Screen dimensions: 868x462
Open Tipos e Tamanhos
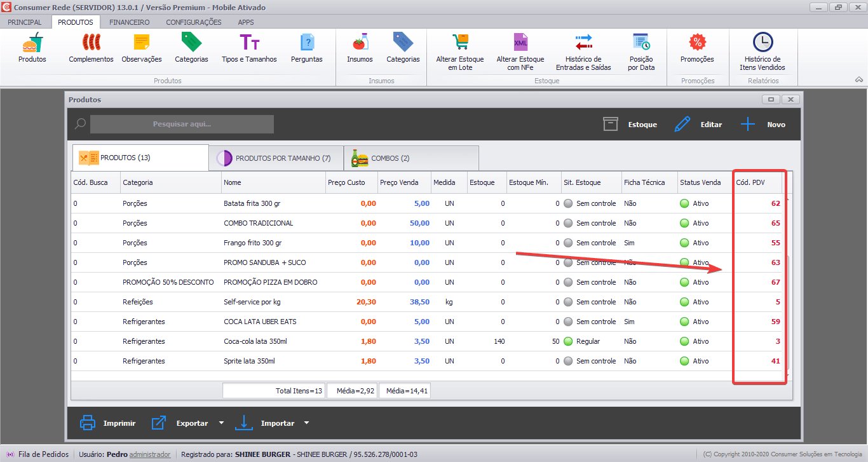pyautogui.click(x=249, y=48)
